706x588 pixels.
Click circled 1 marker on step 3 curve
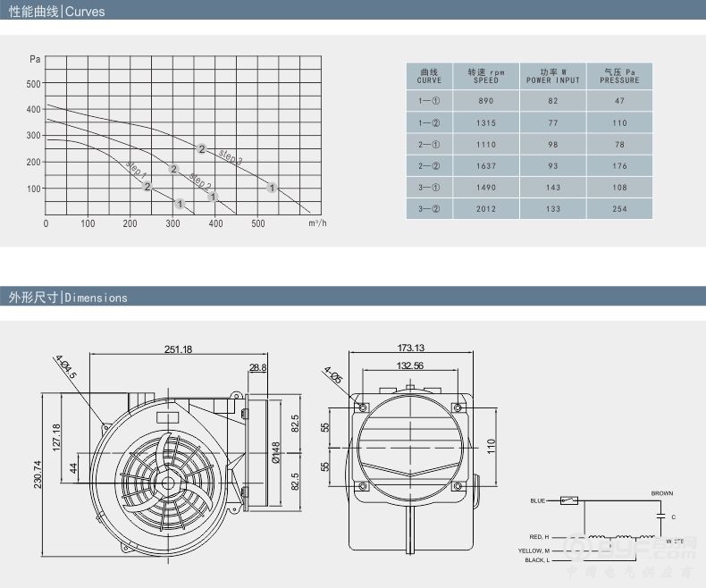click(x=273, y=187)
